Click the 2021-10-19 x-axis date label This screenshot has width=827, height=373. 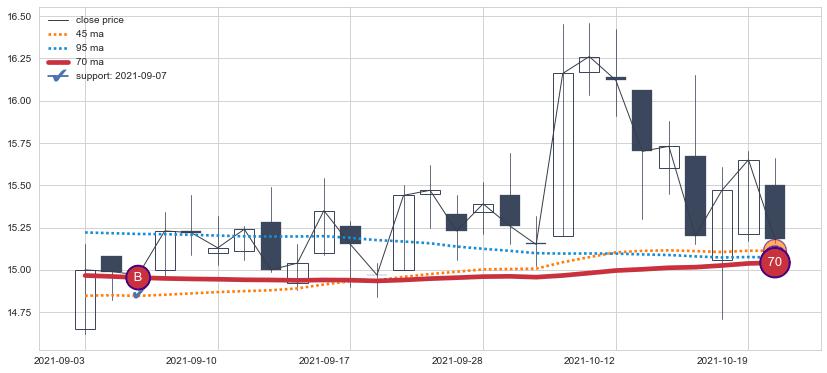(x=721, y=361)
